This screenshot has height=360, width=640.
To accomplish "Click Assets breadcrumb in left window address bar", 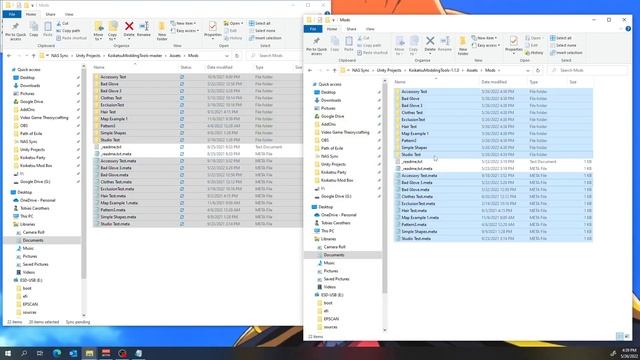I will 175,56.
